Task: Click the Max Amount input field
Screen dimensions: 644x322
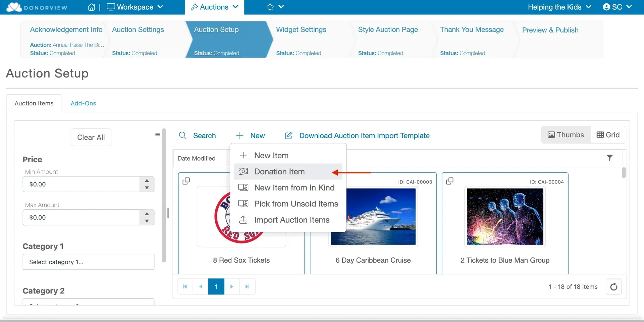Action: (x=81, y=217)
